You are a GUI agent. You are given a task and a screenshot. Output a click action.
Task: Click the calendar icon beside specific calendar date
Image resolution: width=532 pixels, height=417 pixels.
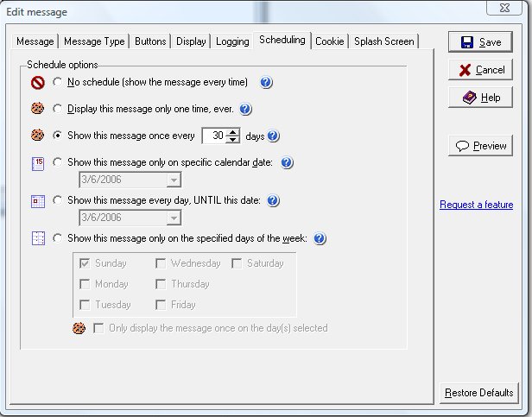pos(38,162)
